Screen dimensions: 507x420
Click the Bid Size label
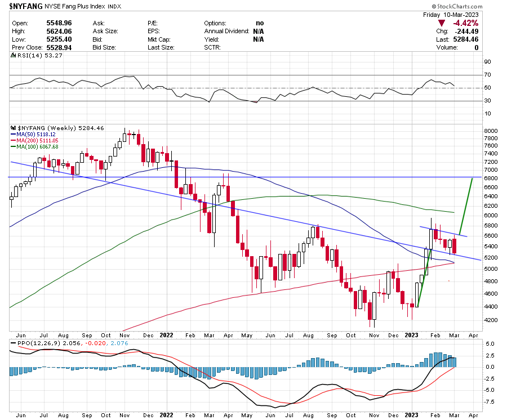pyautogui.click(x=104, y=47)
